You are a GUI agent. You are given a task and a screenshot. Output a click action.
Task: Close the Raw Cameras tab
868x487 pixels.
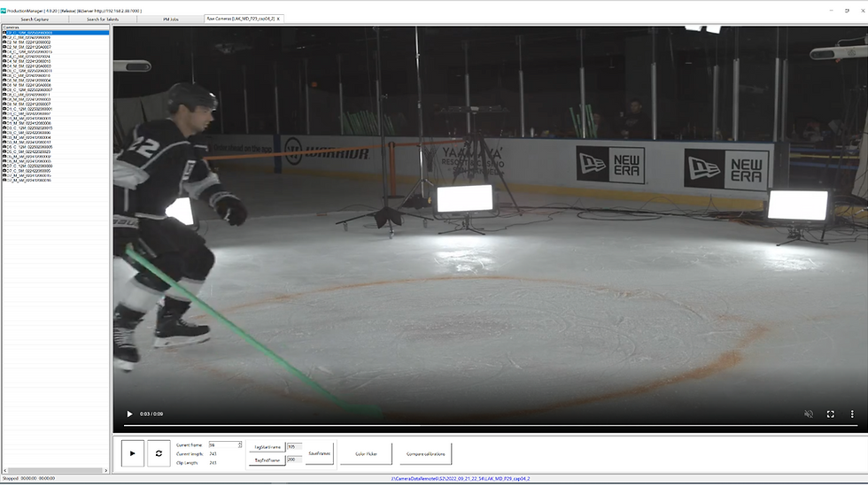click(278, 19)
